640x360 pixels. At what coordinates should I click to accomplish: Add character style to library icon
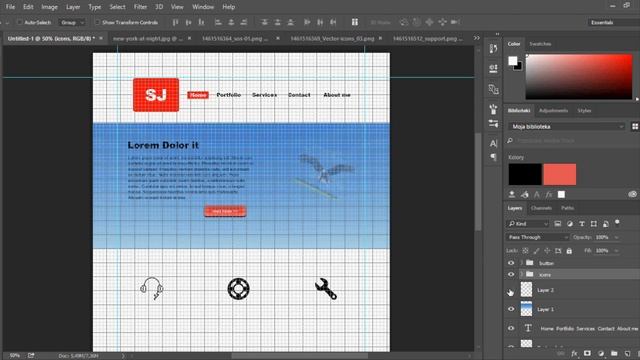(537, 195)
